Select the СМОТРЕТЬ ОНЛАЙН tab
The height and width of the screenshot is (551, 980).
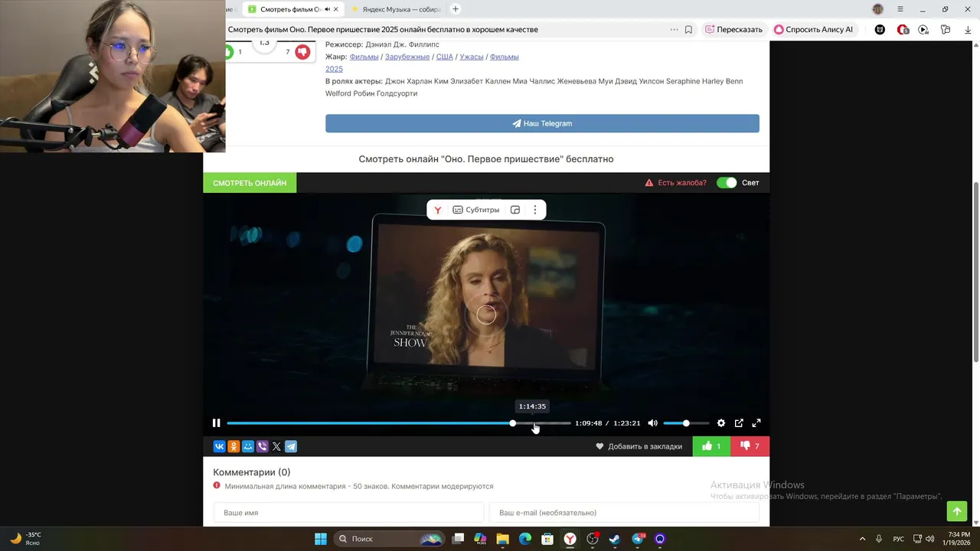point(250,183)
